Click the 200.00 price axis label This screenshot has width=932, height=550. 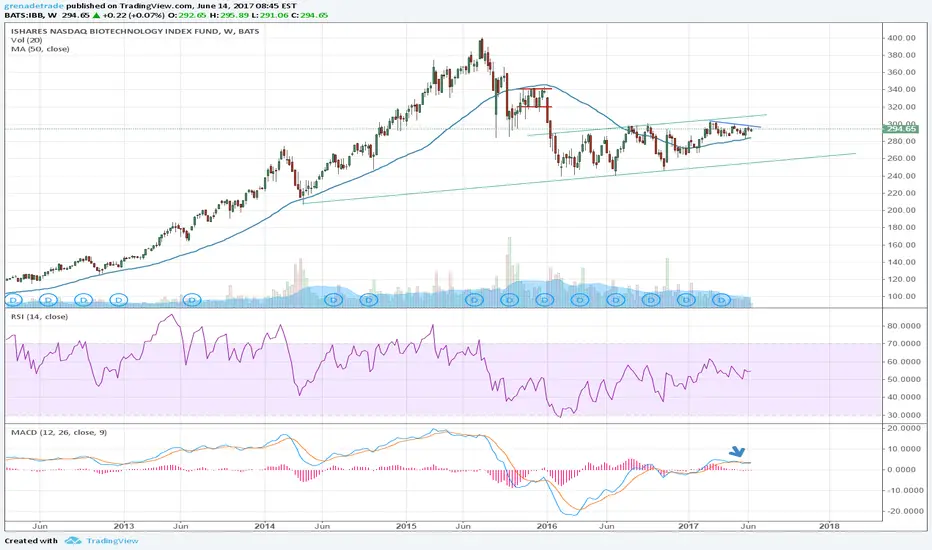901,210
